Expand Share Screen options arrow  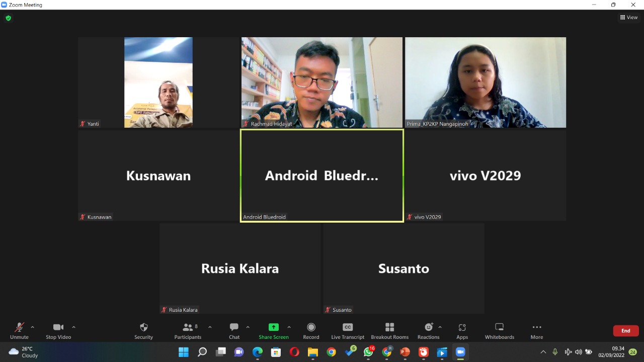pyautogui.click(x=289, y=327)
